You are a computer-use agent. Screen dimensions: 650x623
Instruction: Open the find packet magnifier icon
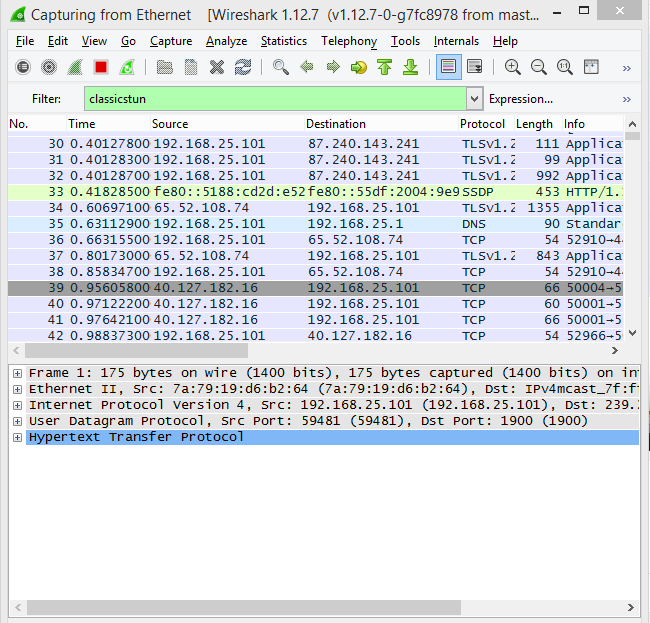[281, 67]
